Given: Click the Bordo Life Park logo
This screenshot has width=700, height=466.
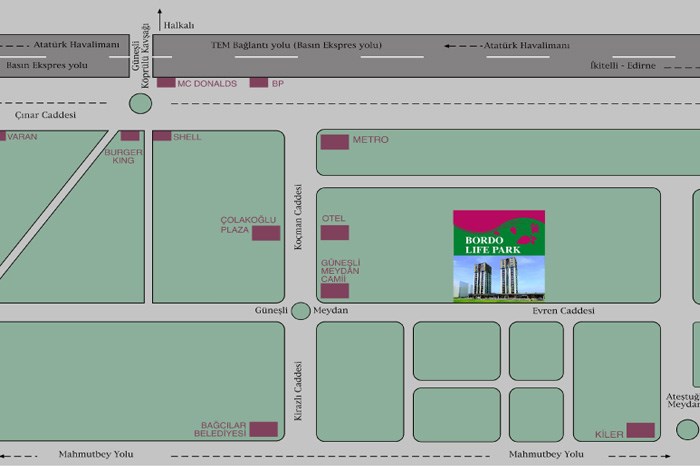Looking at the screenshot, I should coord(499,233).
